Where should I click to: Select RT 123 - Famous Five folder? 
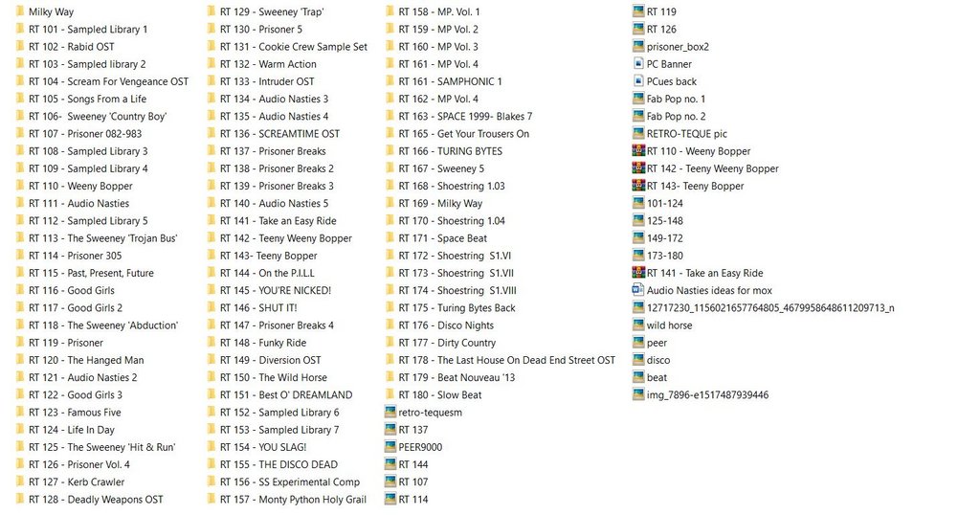[75, 412]
